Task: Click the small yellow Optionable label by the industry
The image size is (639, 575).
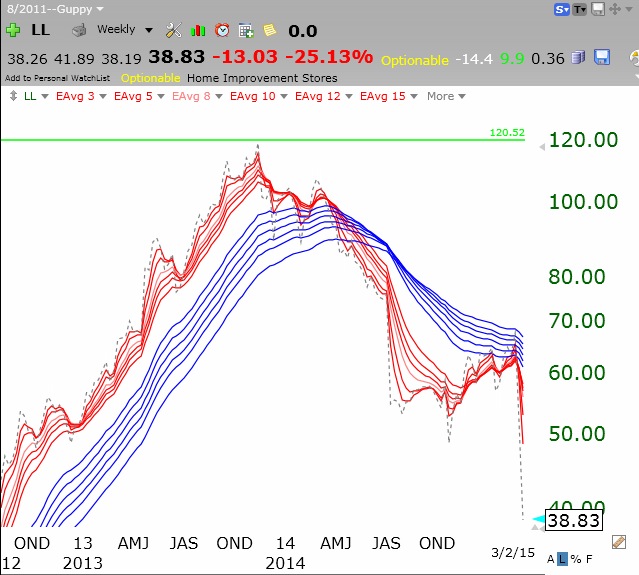Action: (x=150, y=78)
